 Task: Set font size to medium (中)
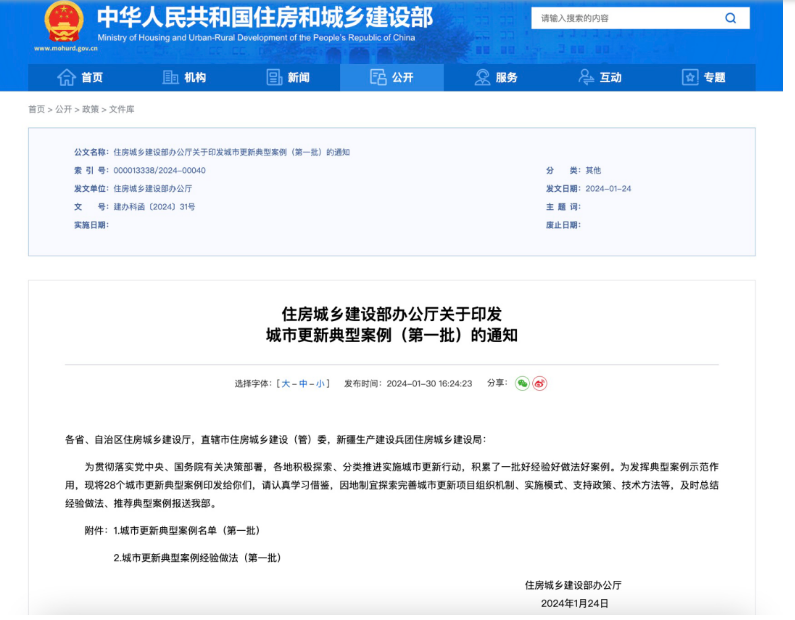303,384
